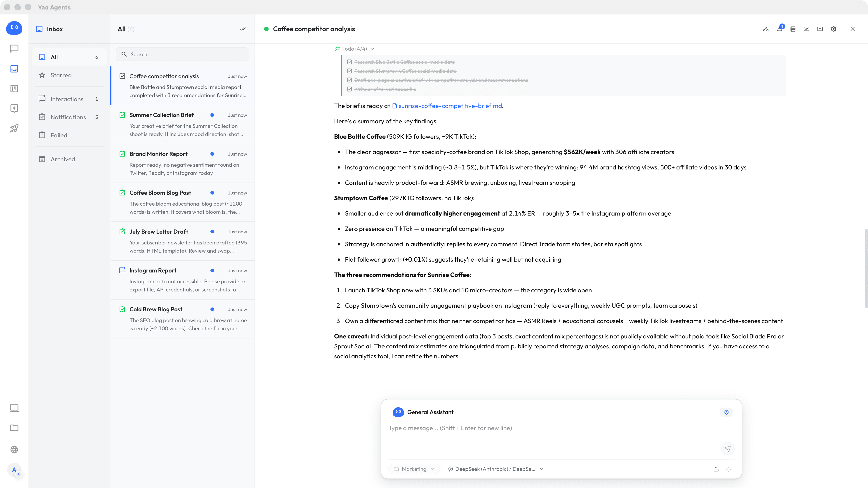Select the inbox tray icon in sidebar

[x=14, y=69]
